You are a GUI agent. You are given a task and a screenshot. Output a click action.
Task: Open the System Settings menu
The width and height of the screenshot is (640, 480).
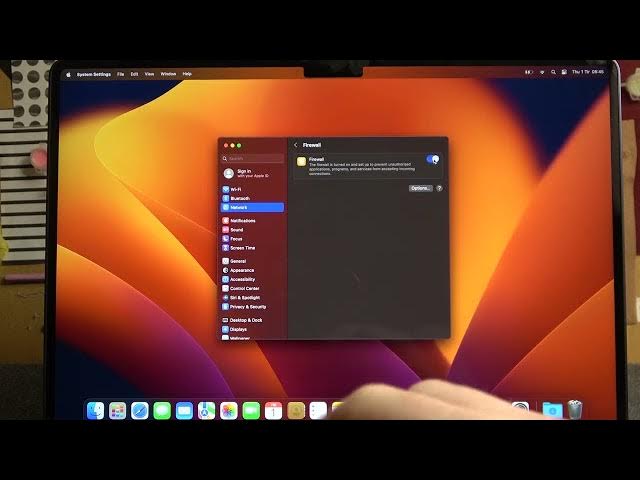[x=94, y=74]
